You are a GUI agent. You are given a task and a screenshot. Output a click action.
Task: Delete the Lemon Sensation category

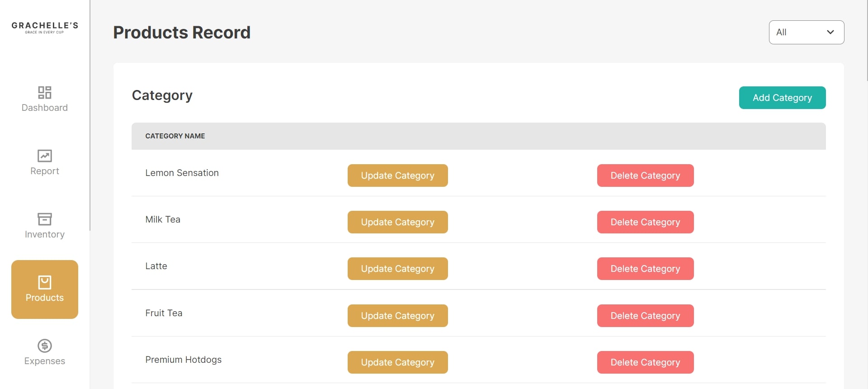[645, 176]
